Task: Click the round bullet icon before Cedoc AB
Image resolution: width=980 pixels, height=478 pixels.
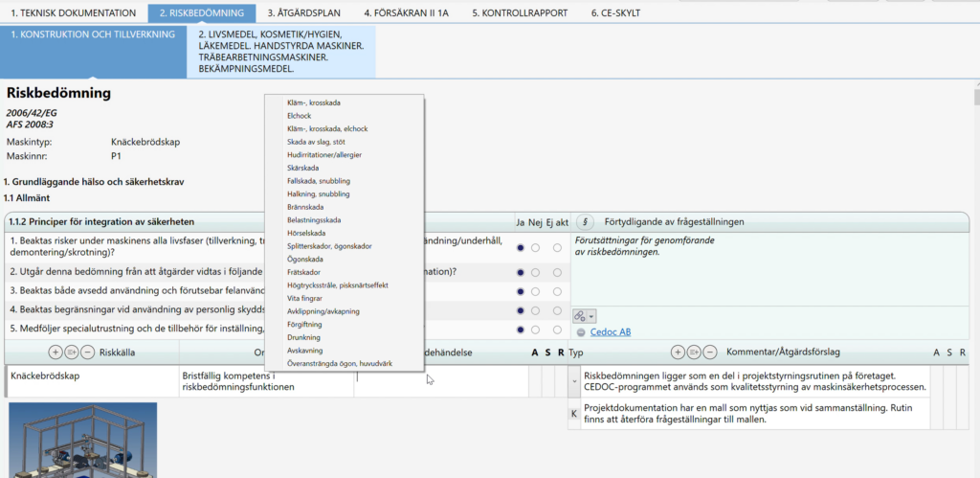Action: 581,332
